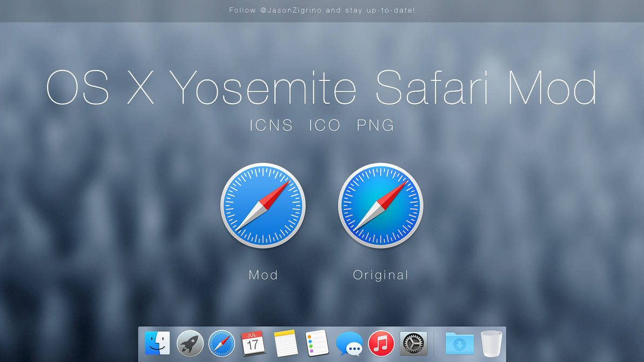The width and height of the screenshot is (644, 362).
Task: Launch Finder from the Dock
Action: click(x=158, y=343)
